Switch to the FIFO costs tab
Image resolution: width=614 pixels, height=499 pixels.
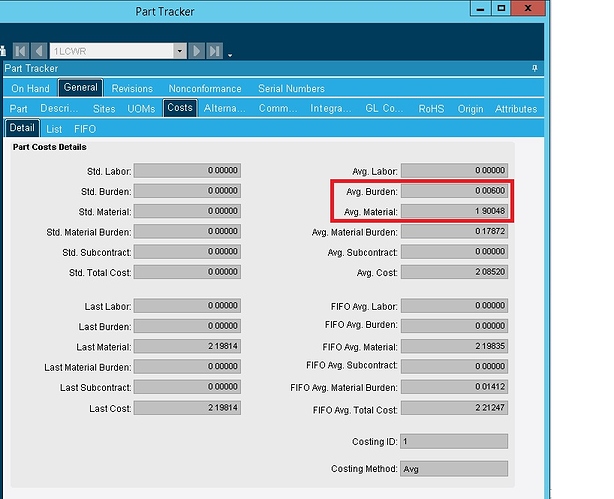[x=85, y=129]
